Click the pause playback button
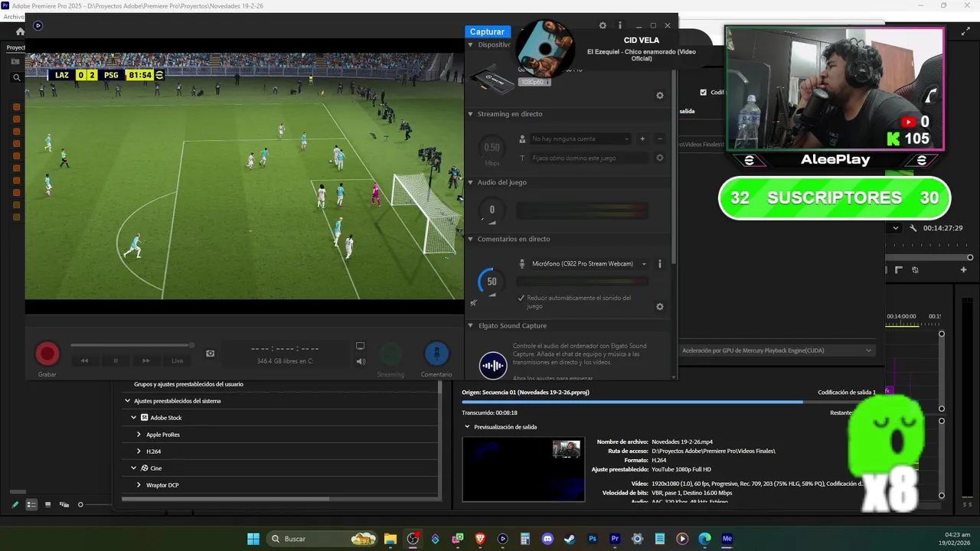Image resolution: width=980 pixels, height=551 pixels. click(116, 360)
